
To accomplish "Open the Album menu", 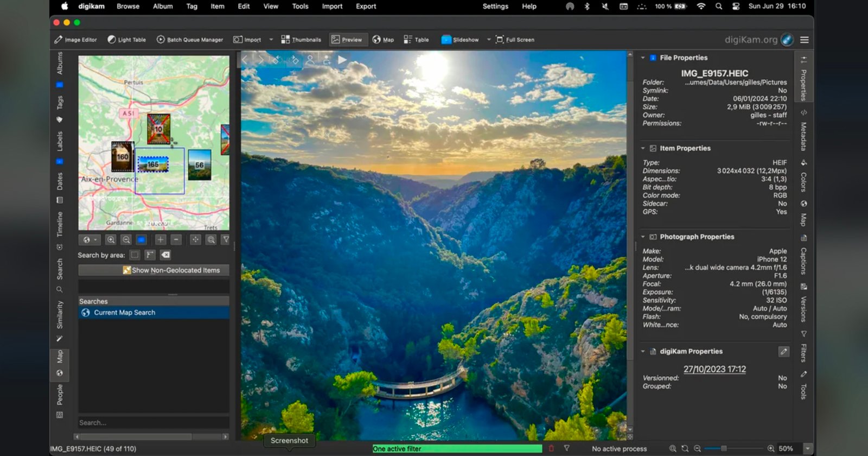I will click(163, 7).
